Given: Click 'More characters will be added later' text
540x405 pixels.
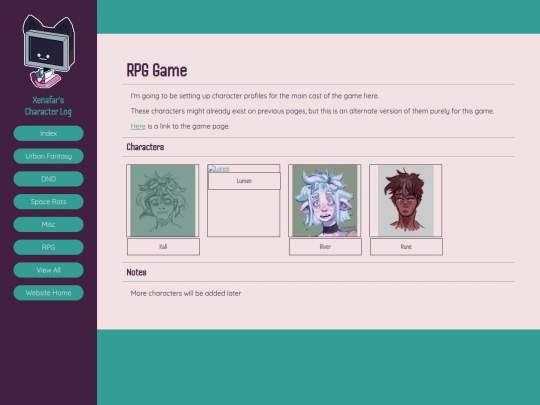Looking at the screenshot, I should click(186, 293).
